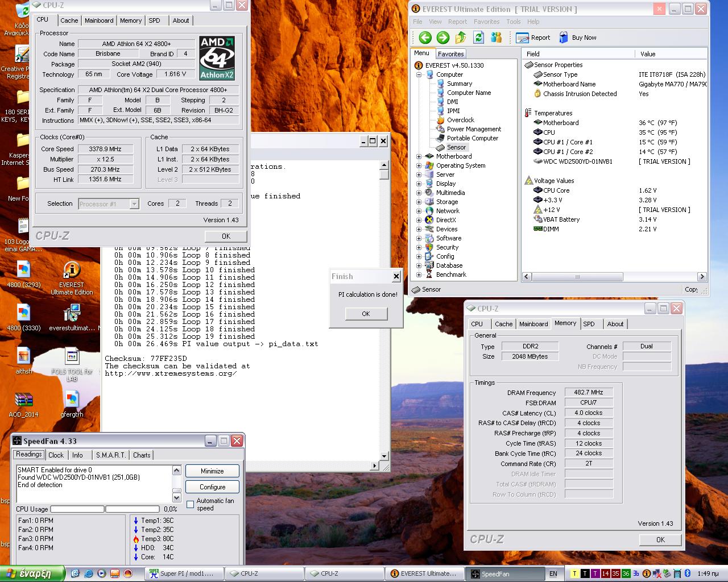Click the green Back arrow in EVEREST toolbar
The image size is (728, 582).
pyautogui.click(x=425, y=38)
